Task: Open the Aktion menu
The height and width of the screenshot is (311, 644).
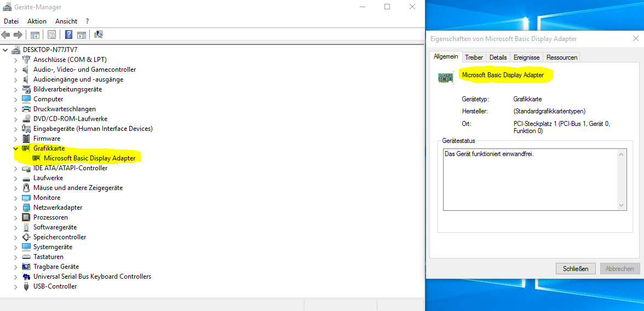Action: pos(37,21)
